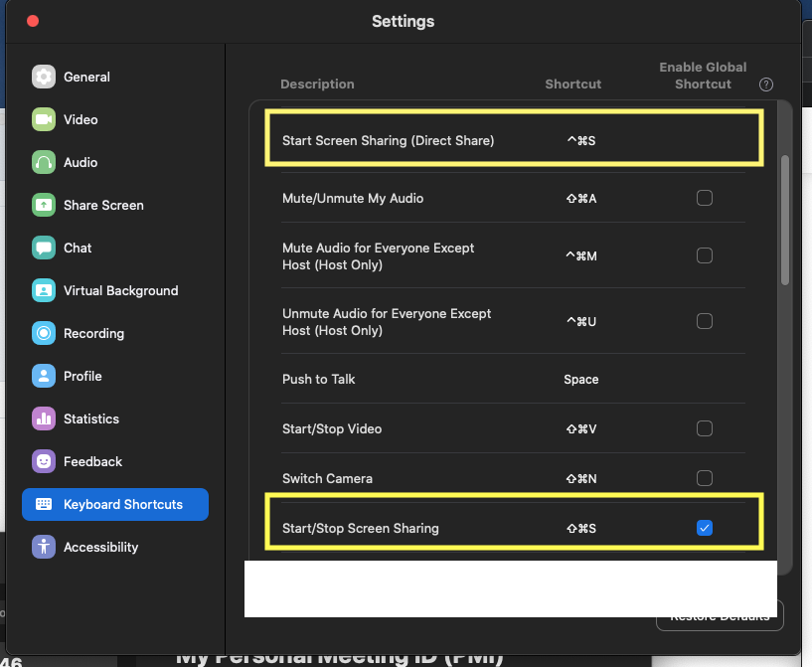Open the General settings tab
The width and height of the screenshot is (812, 667).
coord(115,78)
